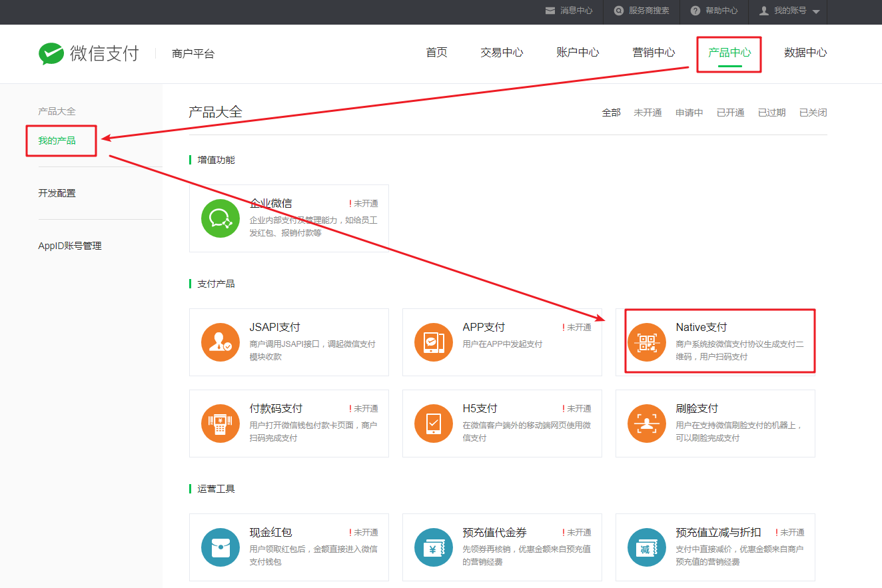Filter products by 已过期
The image size is (882, 588).
coord(772,113)
